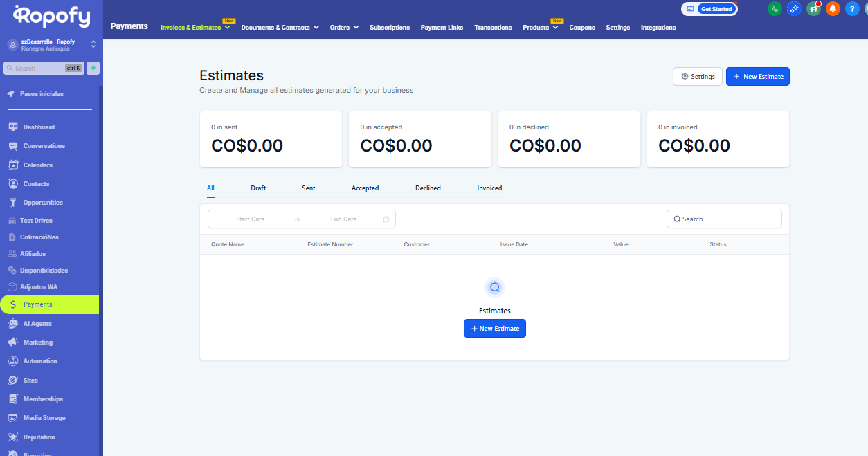
Task: Open the Transactions menu item
Action: (493, 28)
